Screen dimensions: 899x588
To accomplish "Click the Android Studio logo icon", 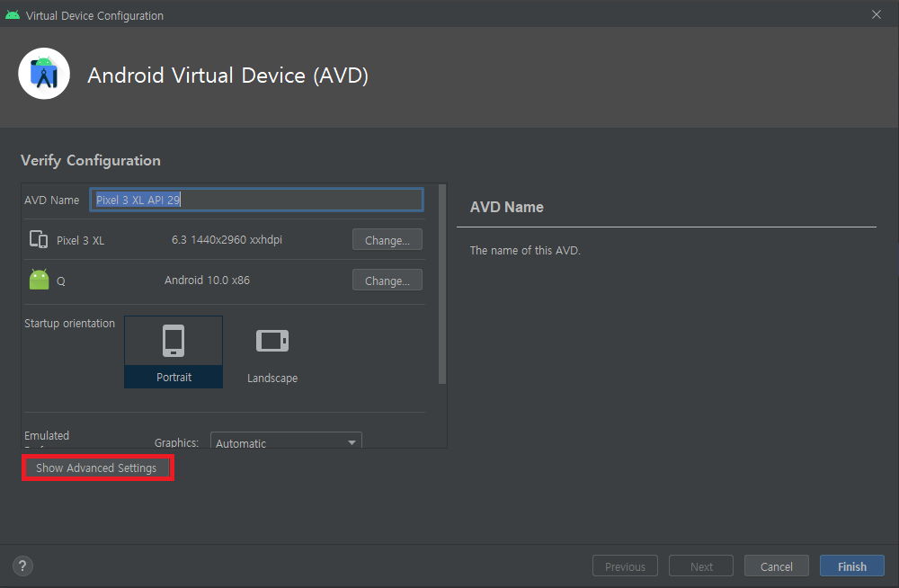I will tap(44, 74).
